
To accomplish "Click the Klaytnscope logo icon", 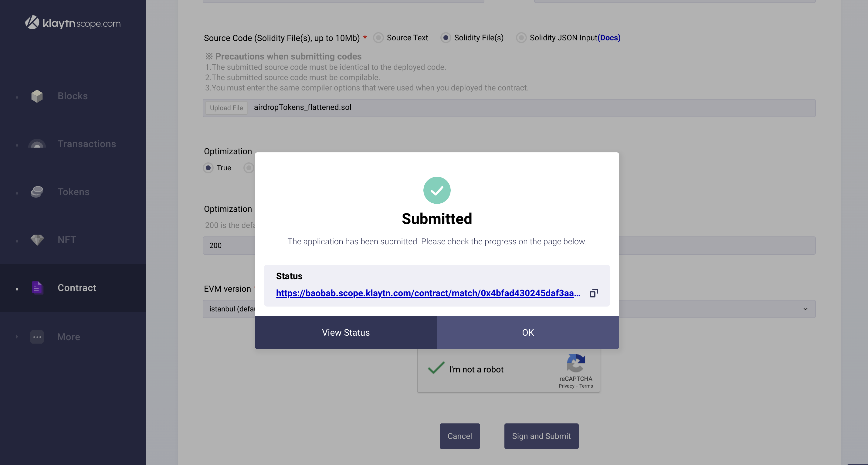I will pyautogui.click(x=32, y=22).
